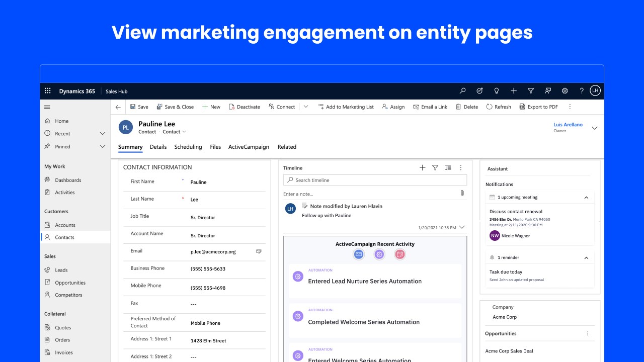Click Export to PDF
The width and height of the screenshot is (644, 362).
539,107
